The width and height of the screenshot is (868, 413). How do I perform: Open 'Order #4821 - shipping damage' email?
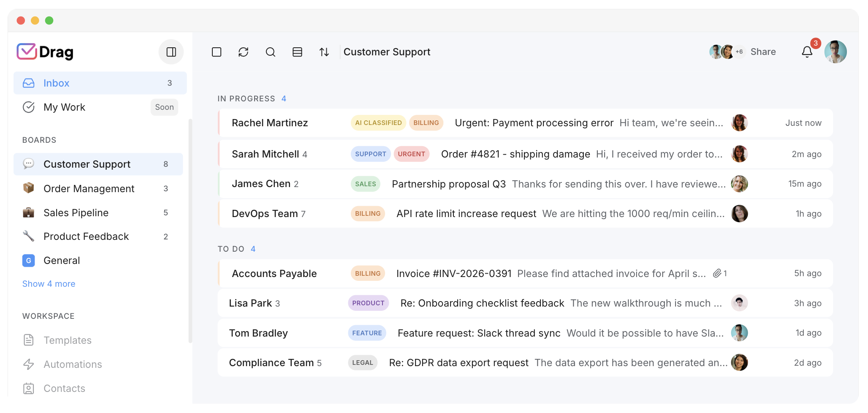(515, 154)
